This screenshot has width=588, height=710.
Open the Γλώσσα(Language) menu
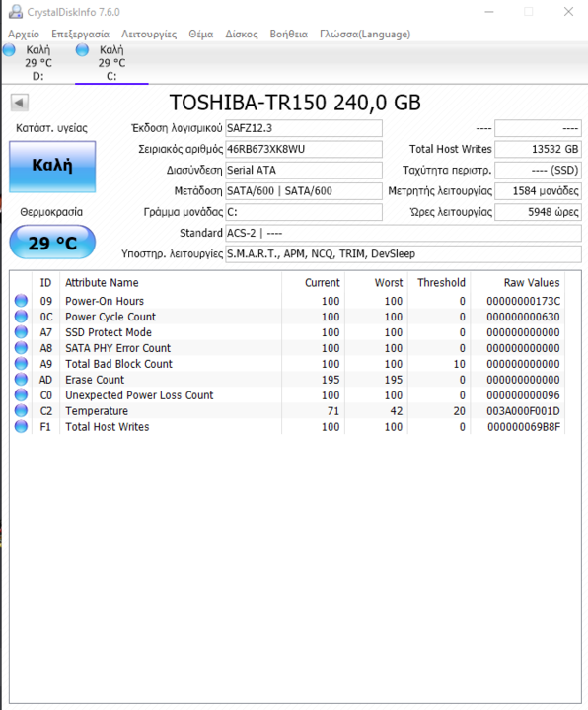[x=365, y=34]
